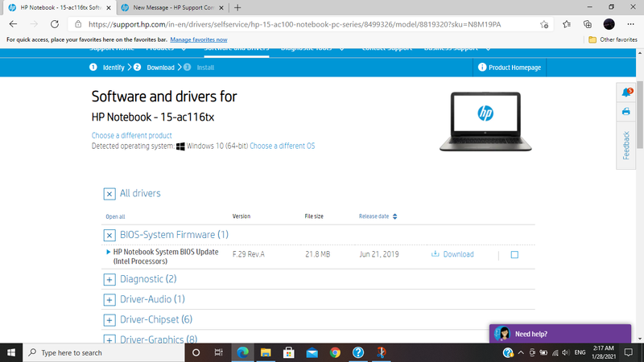
Task: Open File Explorer from the taskbar
Action: click(x=266, y=352)
